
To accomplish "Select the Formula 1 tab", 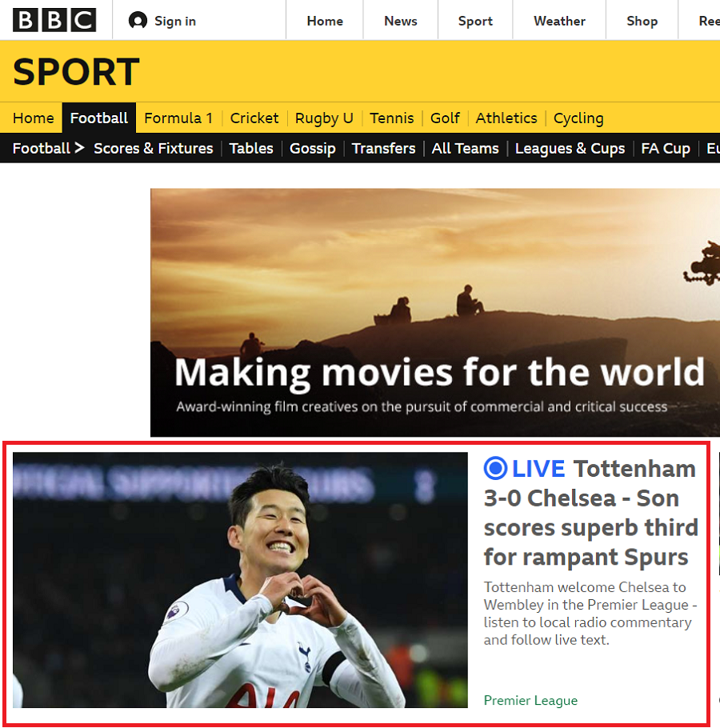I will click(178, 118).
